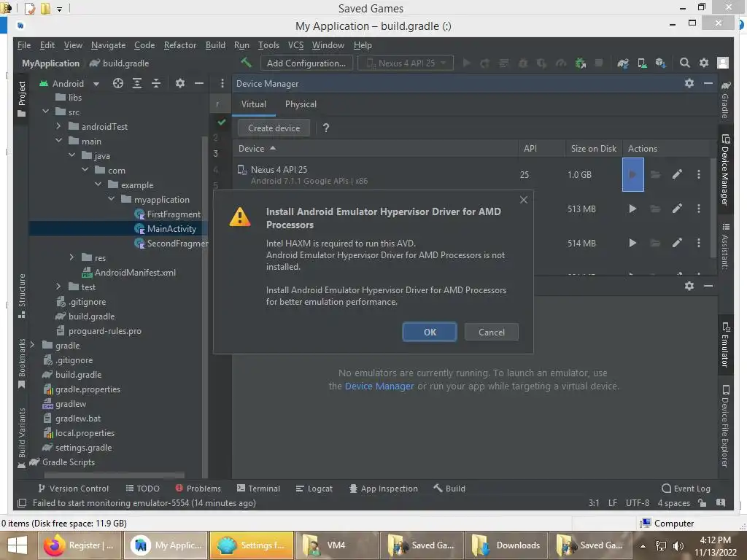Hide the Project panel with minus icon
Viewport: 747px width, 560px height.
[x=199, y=83]
